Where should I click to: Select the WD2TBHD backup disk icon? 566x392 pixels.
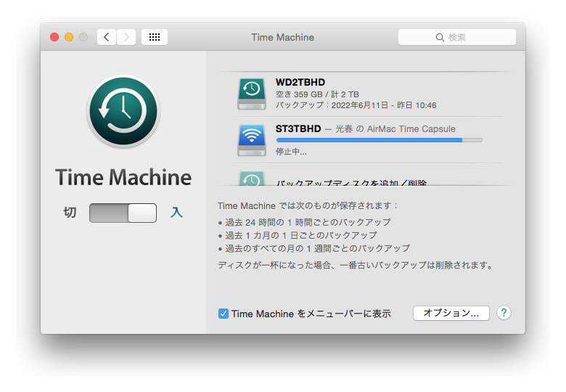tap(251, 93)
